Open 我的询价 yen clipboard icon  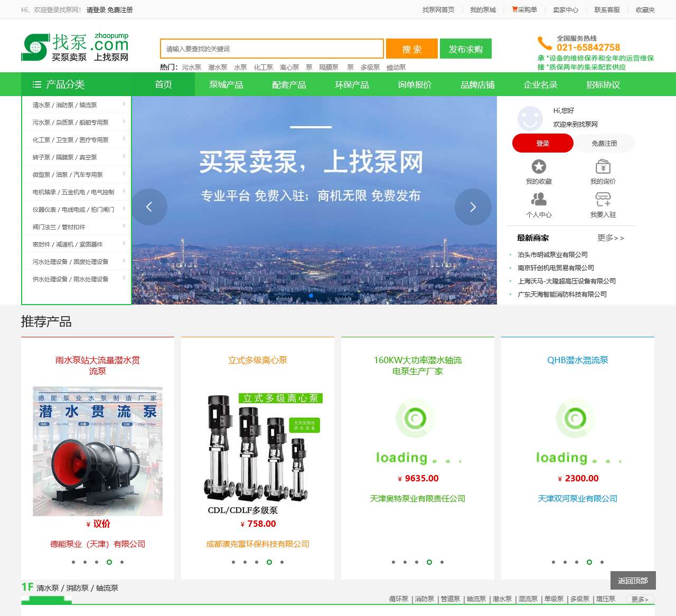[603, 167]
